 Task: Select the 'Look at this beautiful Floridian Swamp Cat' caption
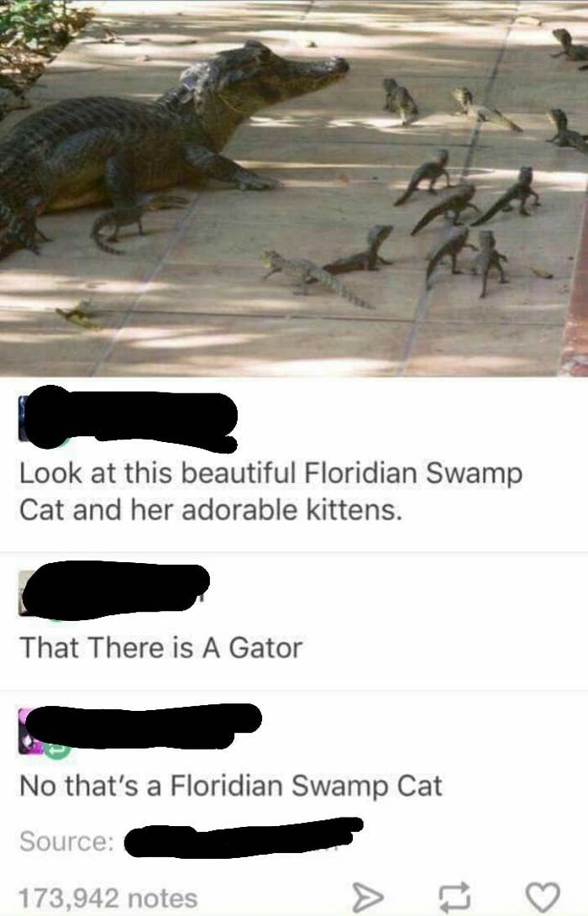pos(270,492)
